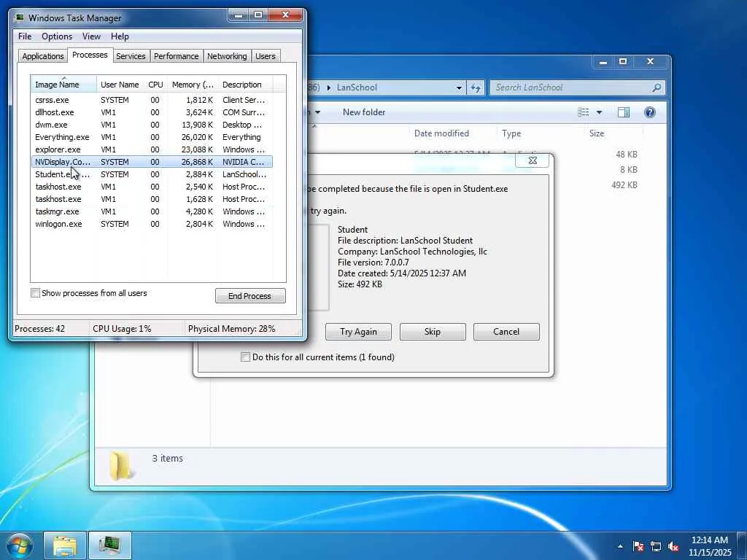Click folder icon in Explorer details pane
This screenshot has width=747, height=560.
121,466
